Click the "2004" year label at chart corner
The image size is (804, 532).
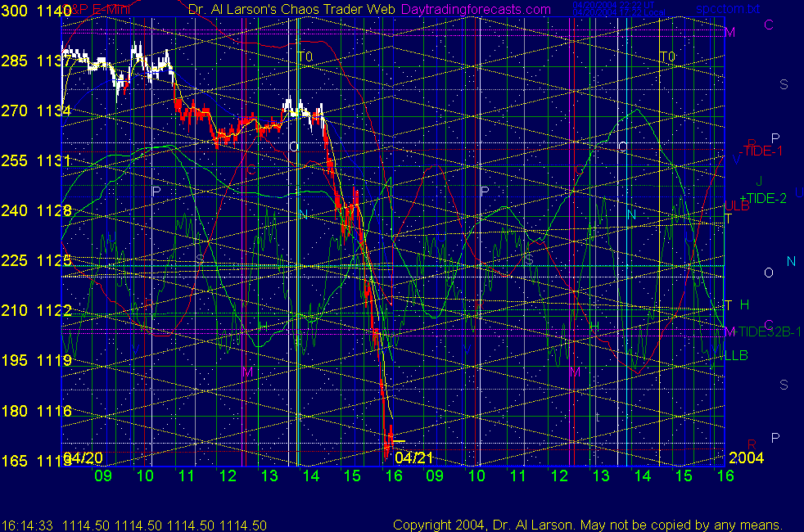click(x=746, y=458)
